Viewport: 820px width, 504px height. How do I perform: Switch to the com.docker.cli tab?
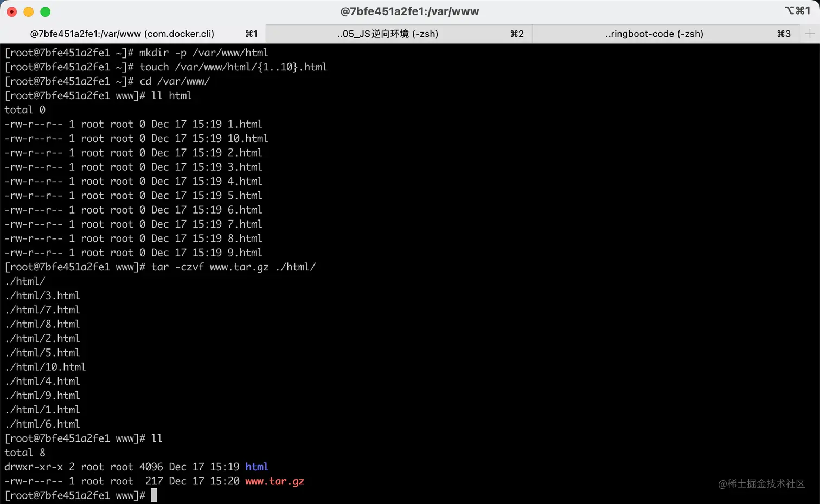[x=133, y=34]
